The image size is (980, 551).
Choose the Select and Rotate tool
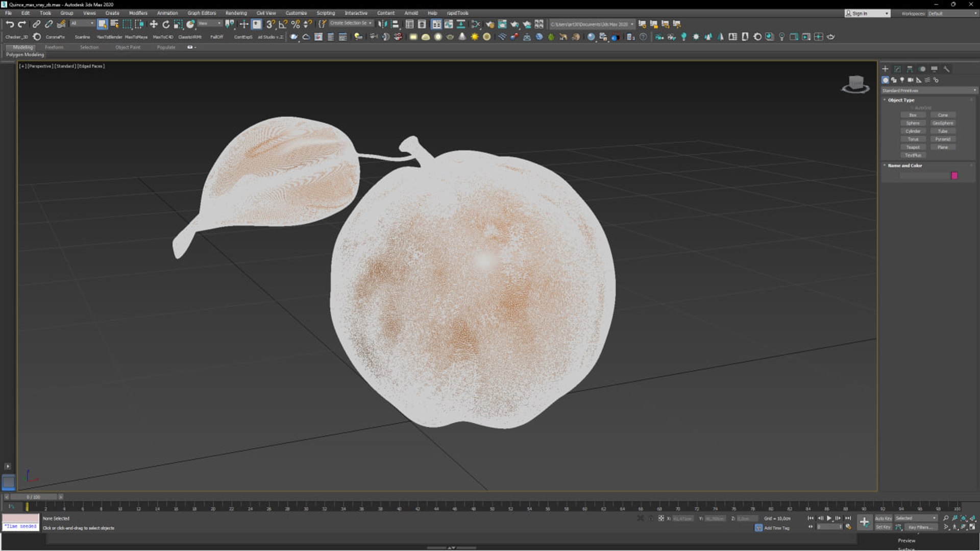coord(166,24)
